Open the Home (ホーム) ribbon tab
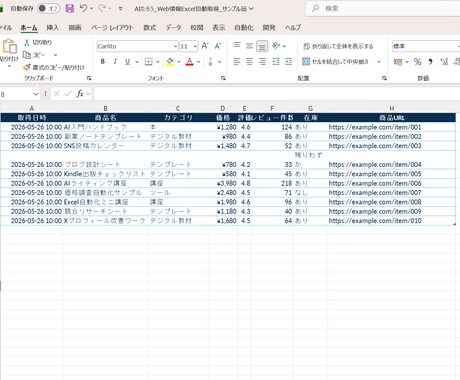 click(29, 28)
